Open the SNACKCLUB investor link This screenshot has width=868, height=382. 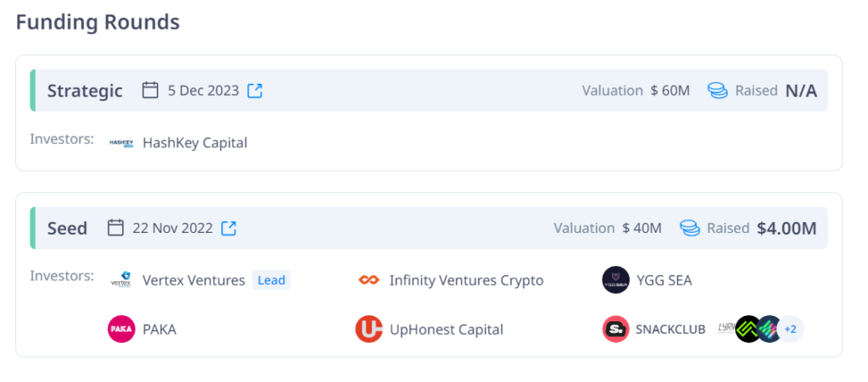[x=670, y=329]
